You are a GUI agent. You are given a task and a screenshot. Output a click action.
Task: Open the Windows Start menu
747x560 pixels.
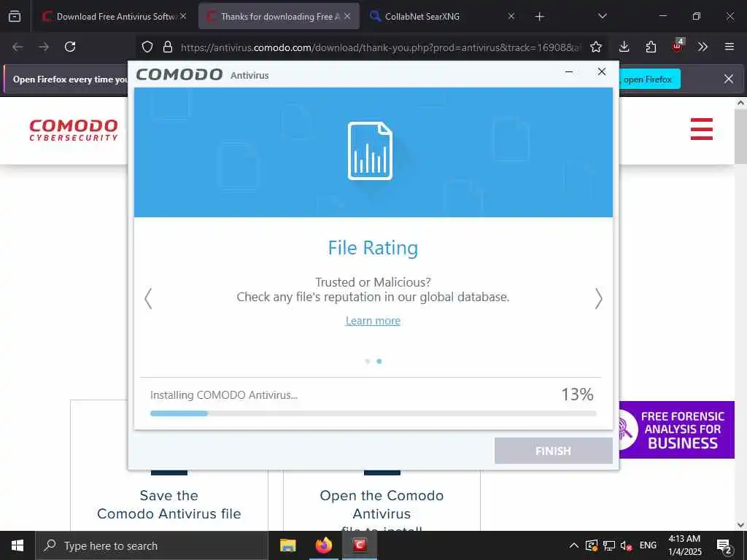coord(18,545)
